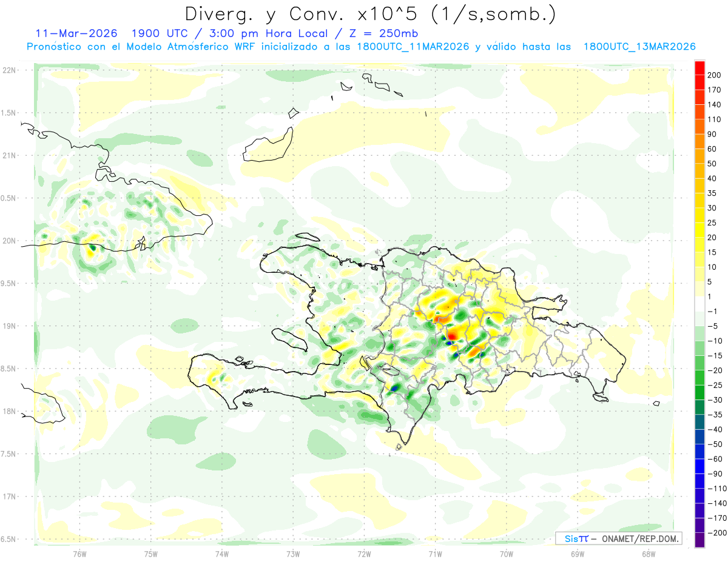The width and height of the screenshot is (728, 562).
Task: Click the '-60' color bar label
Action: coord(716,459)
